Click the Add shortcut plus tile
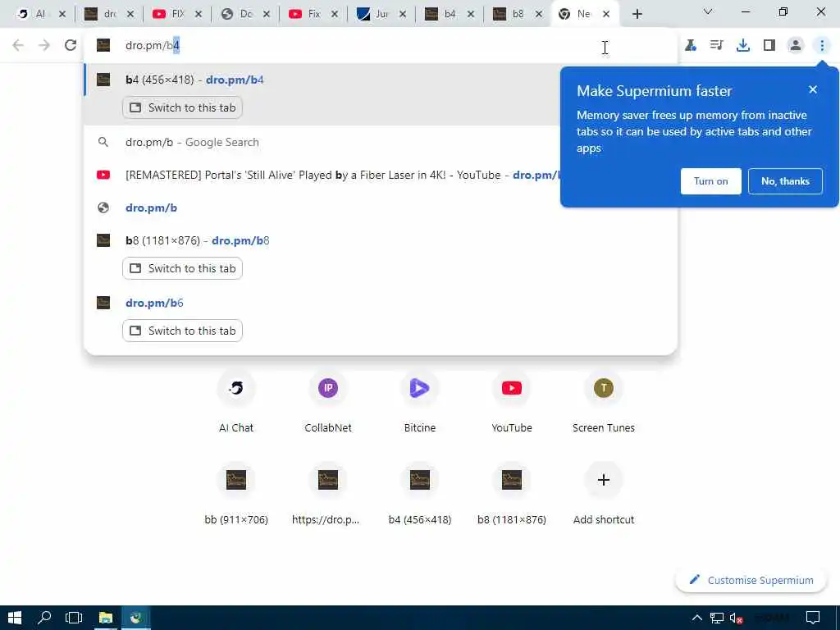 pyautogui.click(x=603, y=493)
